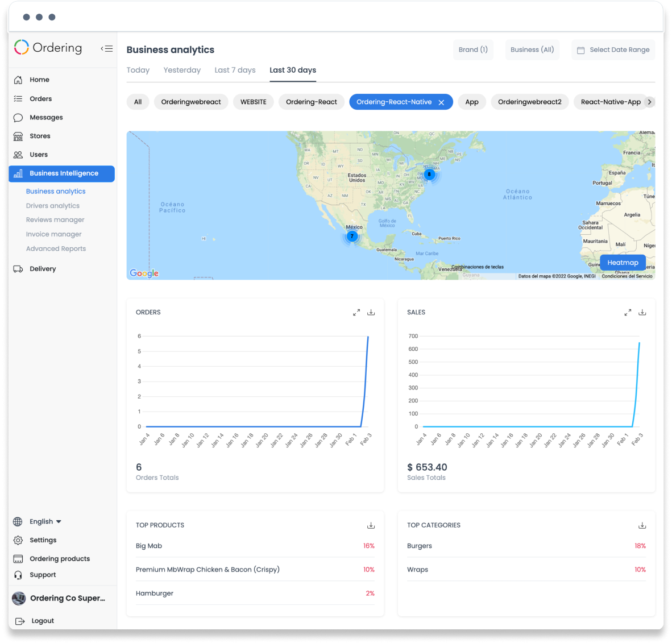The image size is (672, 643).
Task: Click the Support headset icon
Action: (x=18, y=575)
